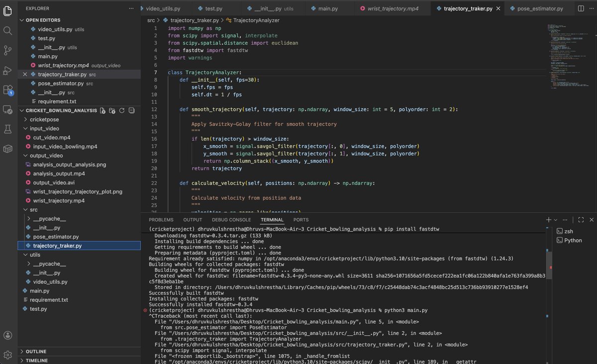Create a new terminal with plus icon

click(549, 219)
